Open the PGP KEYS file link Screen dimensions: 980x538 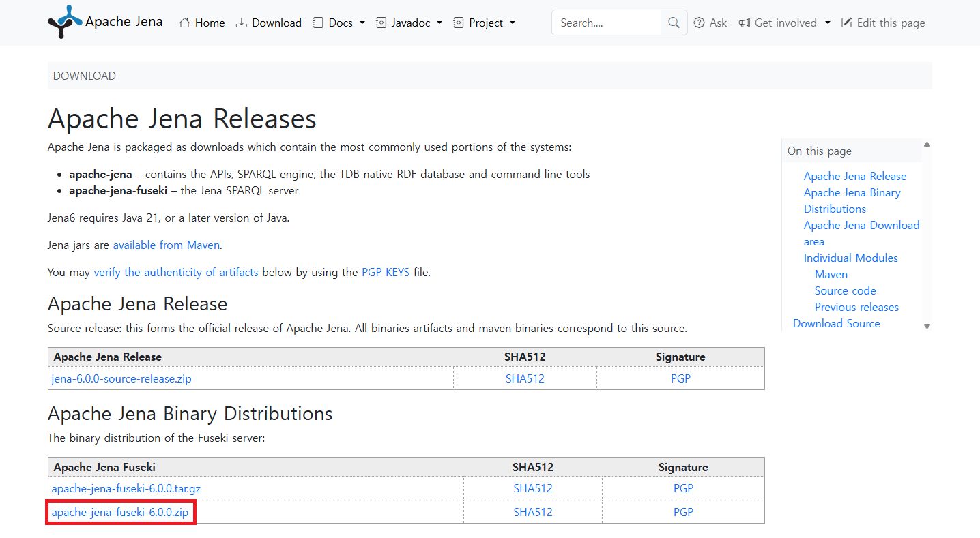(x=385, y=272)
